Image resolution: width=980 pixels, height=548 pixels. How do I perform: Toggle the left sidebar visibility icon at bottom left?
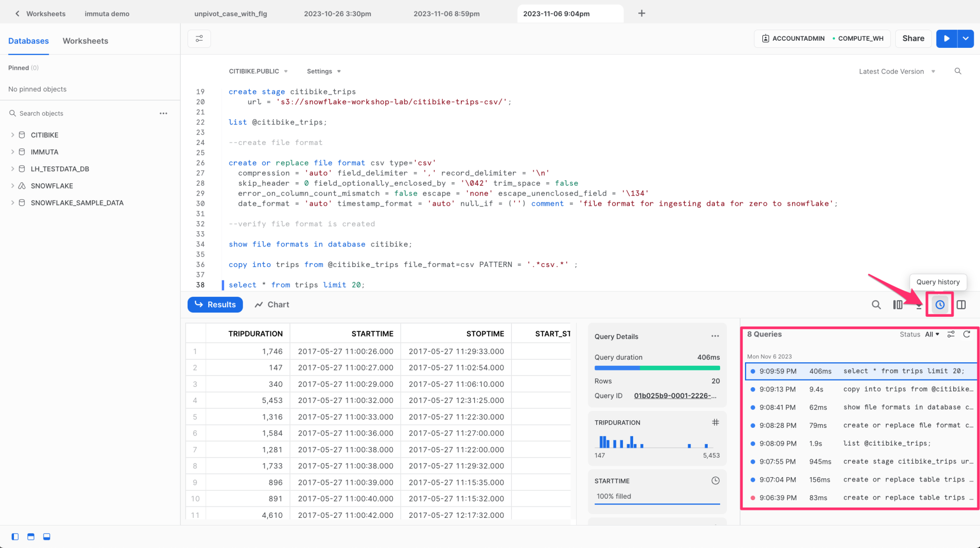[15, 537]
